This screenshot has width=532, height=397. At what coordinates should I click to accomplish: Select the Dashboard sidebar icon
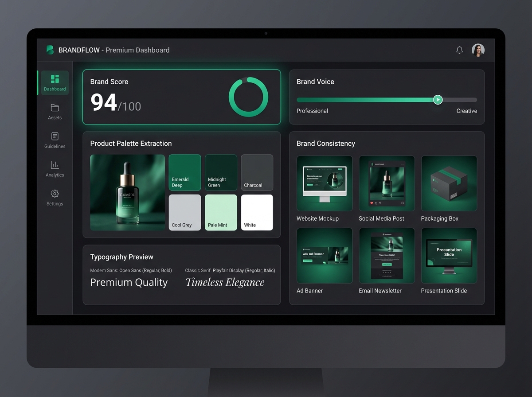tap(55, 79)
